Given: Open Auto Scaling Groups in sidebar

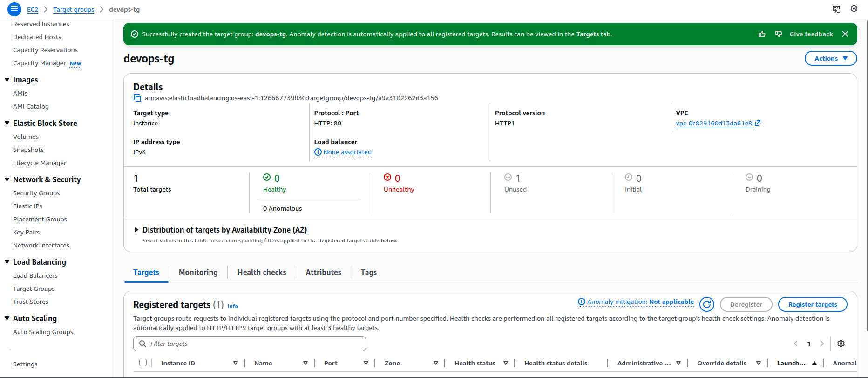Looking at the screenshot, I should click(43, 332).
